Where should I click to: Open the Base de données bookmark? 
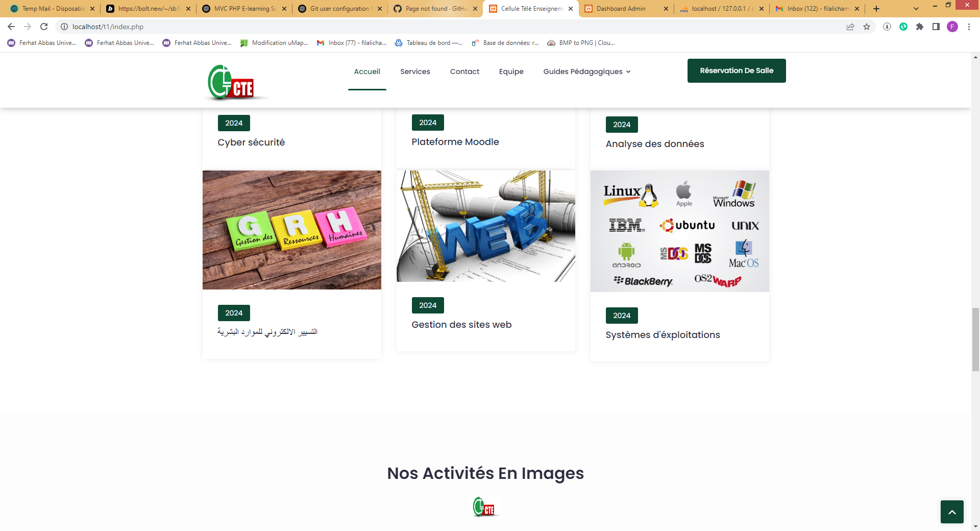[x=505, y=43]
